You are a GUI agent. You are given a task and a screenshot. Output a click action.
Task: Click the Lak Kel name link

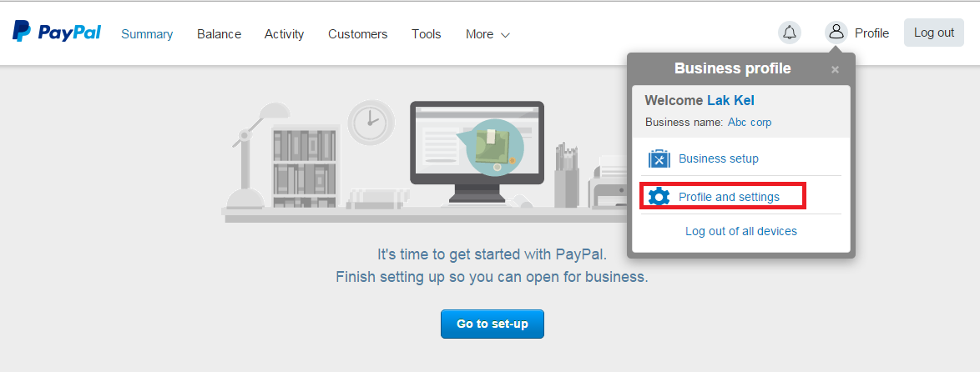click(730, 100)
